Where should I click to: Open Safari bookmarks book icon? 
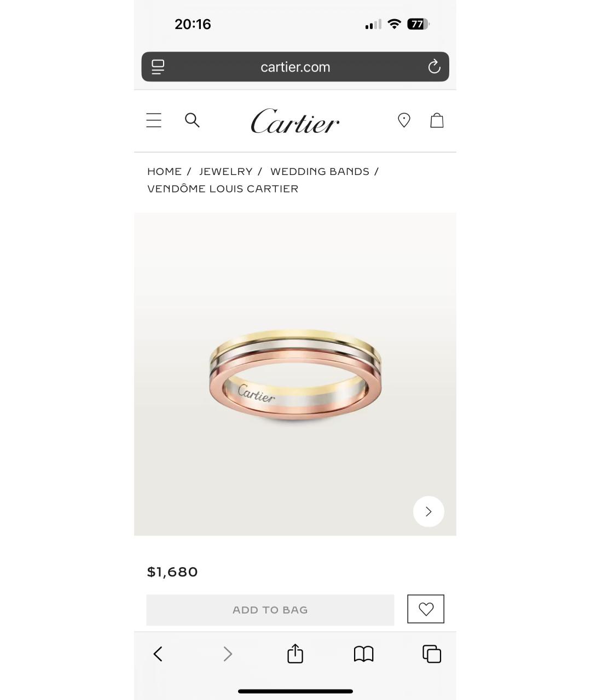click(x=363, y=654)
